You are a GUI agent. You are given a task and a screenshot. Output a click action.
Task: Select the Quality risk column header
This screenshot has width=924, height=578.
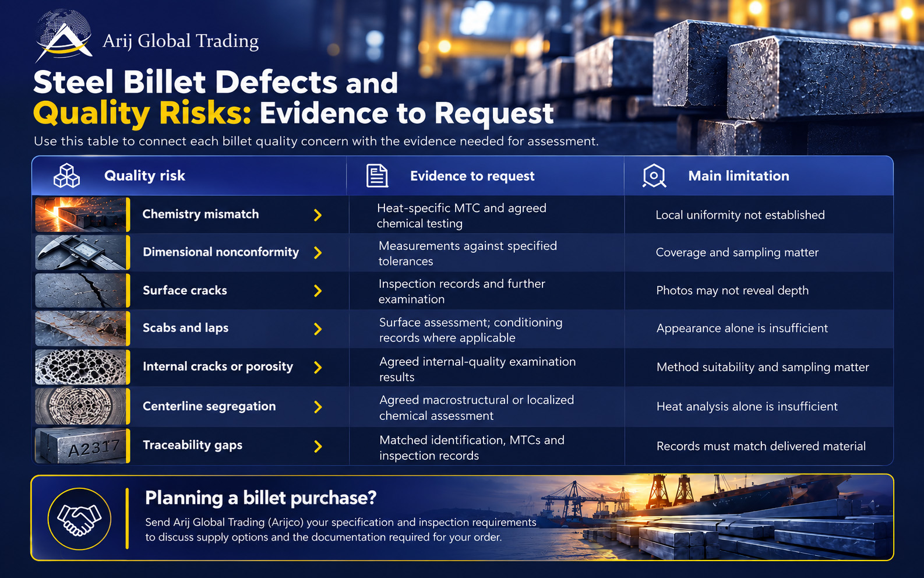(x=189, y=175)
